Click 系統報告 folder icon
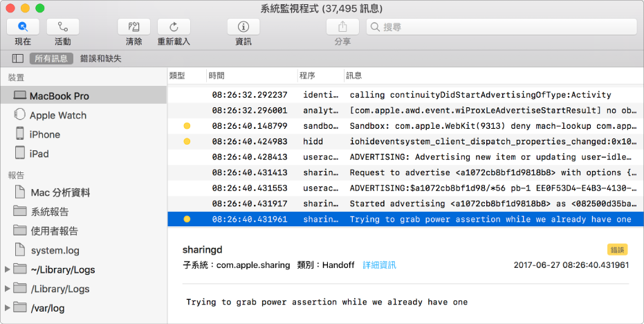Screen dimensions: 644x324 click(19, 211)
